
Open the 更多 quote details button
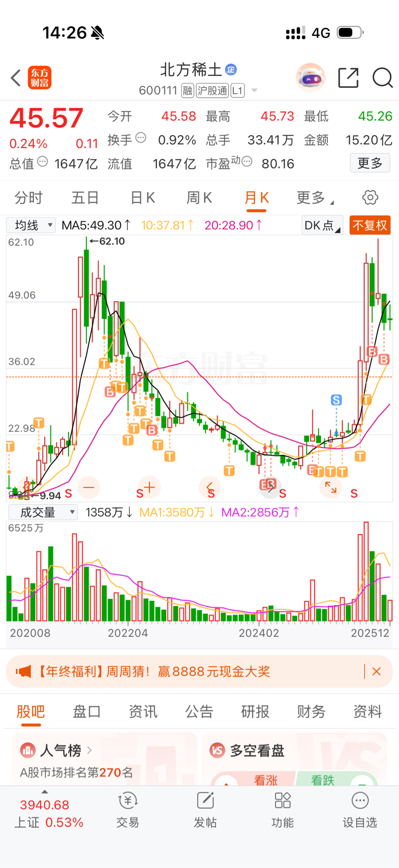click(x=370, y=163)
